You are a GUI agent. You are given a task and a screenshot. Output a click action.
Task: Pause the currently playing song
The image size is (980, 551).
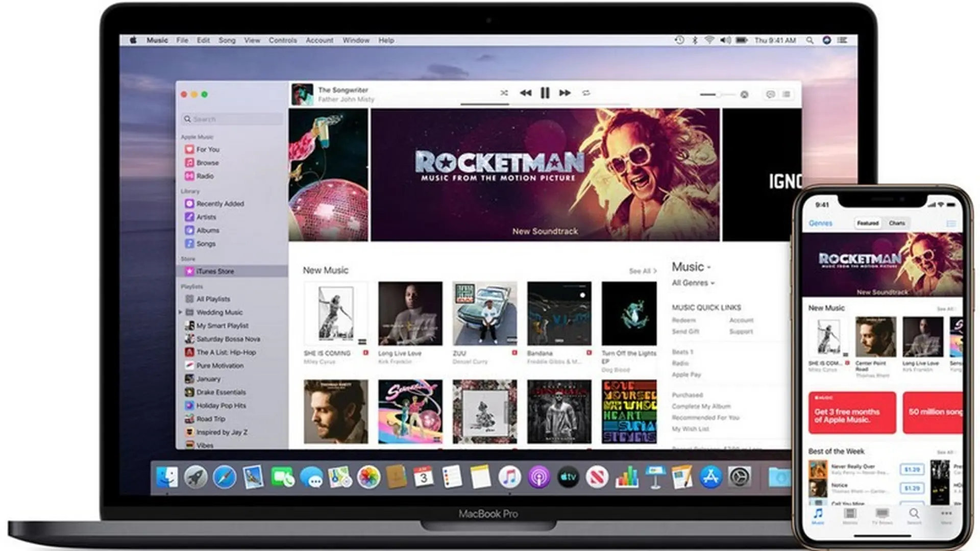[x=545, y=93]
